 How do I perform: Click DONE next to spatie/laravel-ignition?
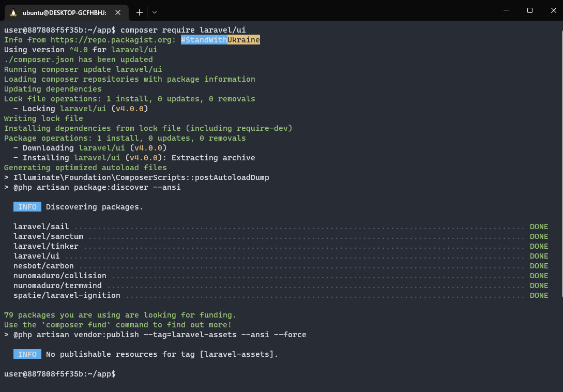(x=539, y=295)
